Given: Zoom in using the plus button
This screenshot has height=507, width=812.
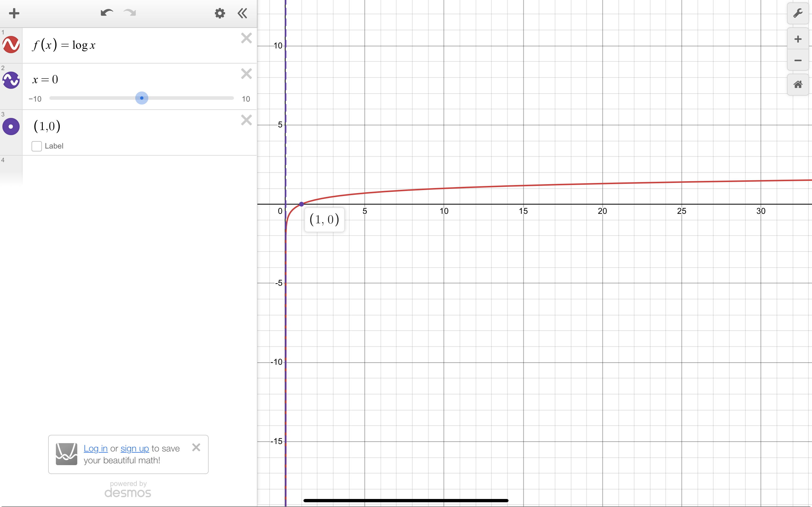Looking at the screenshot, I should tap(798, 39).
